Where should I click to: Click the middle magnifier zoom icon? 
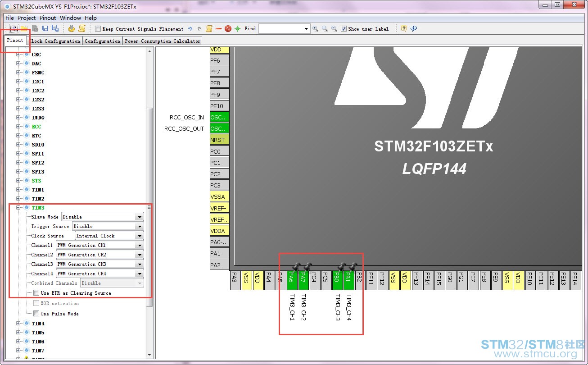tap(325, 29)
